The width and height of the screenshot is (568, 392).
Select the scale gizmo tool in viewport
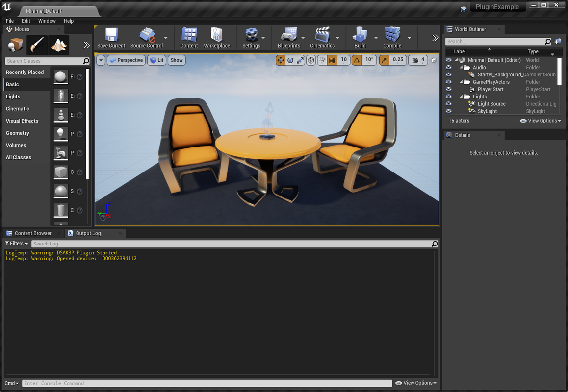tap(300, 60)
